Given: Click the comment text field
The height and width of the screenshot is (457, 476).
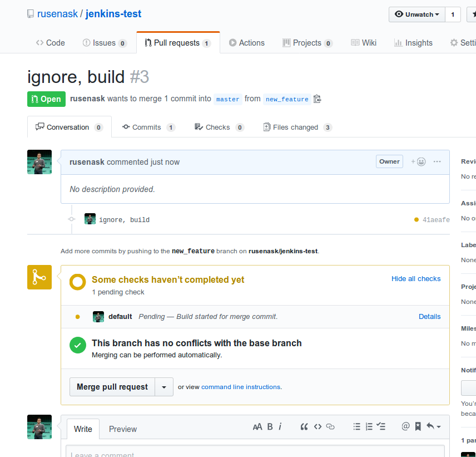Looking at the screenshot, I should 255,451.
